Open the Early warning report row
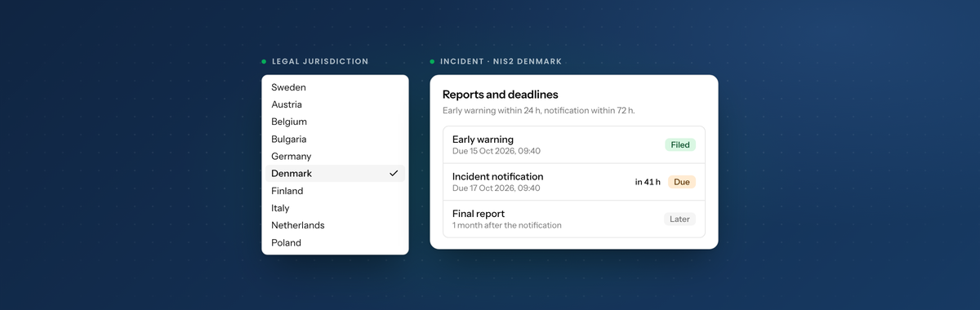Image resolution: width=980 pixels, height=310 pixels. [x=573, y=144]
